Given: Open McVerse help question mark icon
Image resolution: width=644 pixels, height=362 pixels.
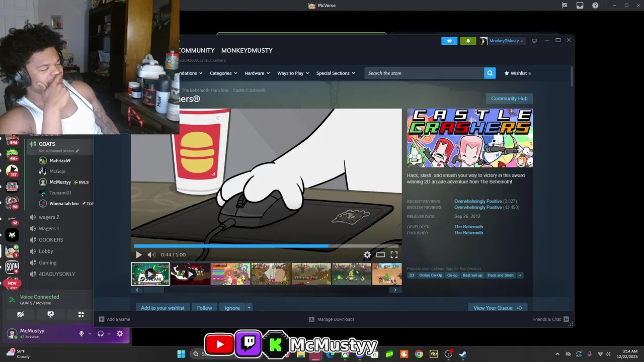Looking at the screenshot, I should click(595, 6).
